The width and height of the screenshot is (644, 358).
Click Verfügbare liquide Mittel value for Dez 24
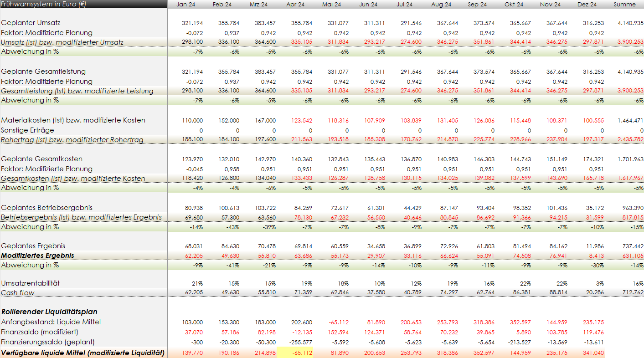click(x=593, y=353)
